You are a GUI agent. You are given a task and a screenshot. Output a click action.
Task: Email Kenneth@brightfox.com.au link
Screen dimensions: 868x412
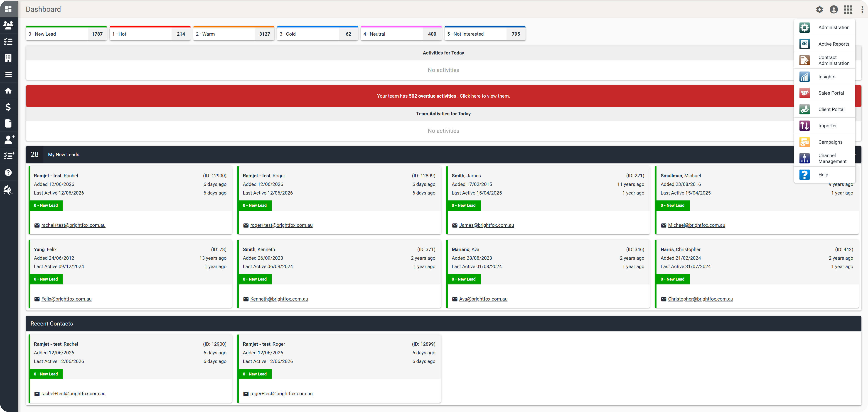click(x=279, y=299)
